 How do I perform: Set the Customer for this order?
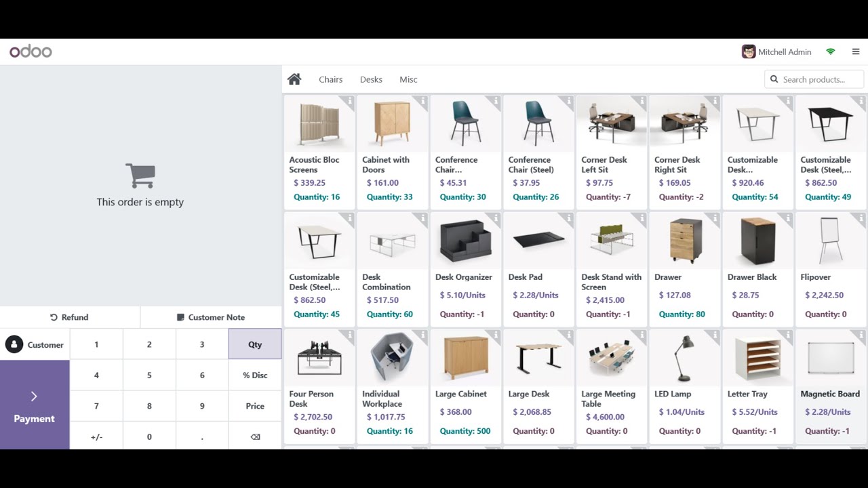35,344
